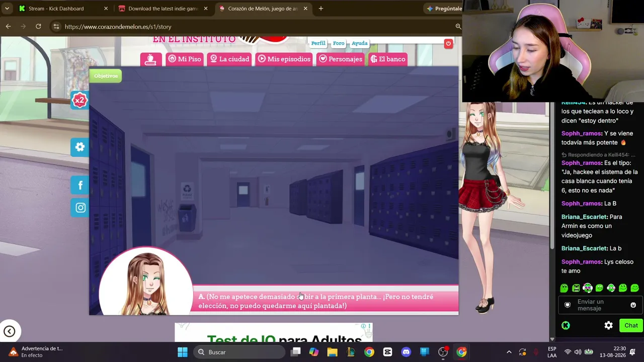Click the ESP LAA keyboard language indicator
Viewport: 644px width, 362px height.
coord(552,352)
